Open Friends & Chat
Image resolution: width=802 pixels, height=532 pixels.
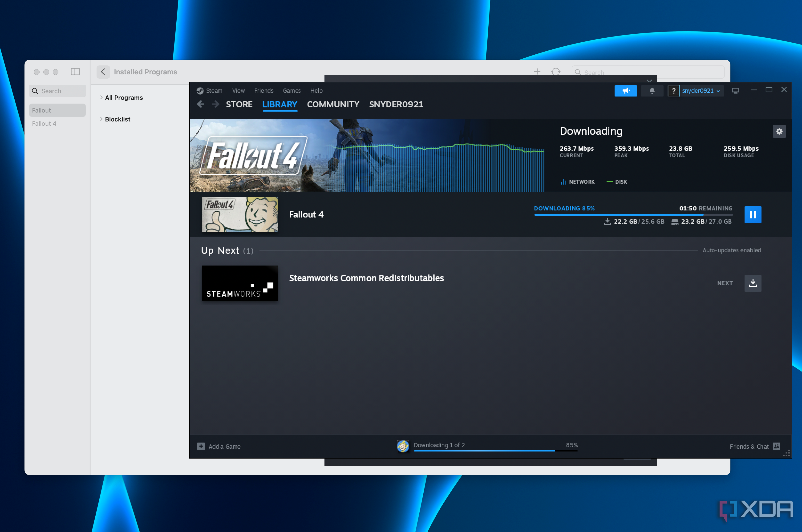coord(749,447)
